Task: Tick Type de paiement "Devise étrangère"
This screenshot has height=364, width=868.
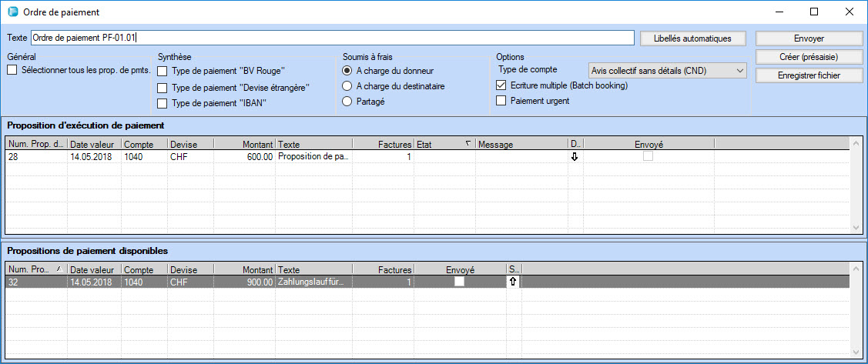Action: (163, 88)
